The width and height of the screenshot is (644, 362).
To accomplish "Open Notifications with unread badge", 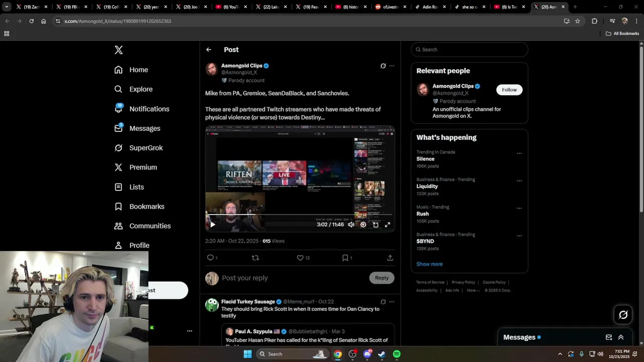I will coord(142,109).
